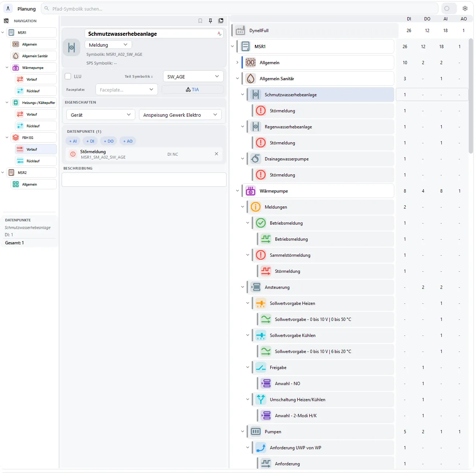Click the Sollwertvorgabe Heizen icon
476x473 pixels.
pyautogui.click(x=261, y=303)
